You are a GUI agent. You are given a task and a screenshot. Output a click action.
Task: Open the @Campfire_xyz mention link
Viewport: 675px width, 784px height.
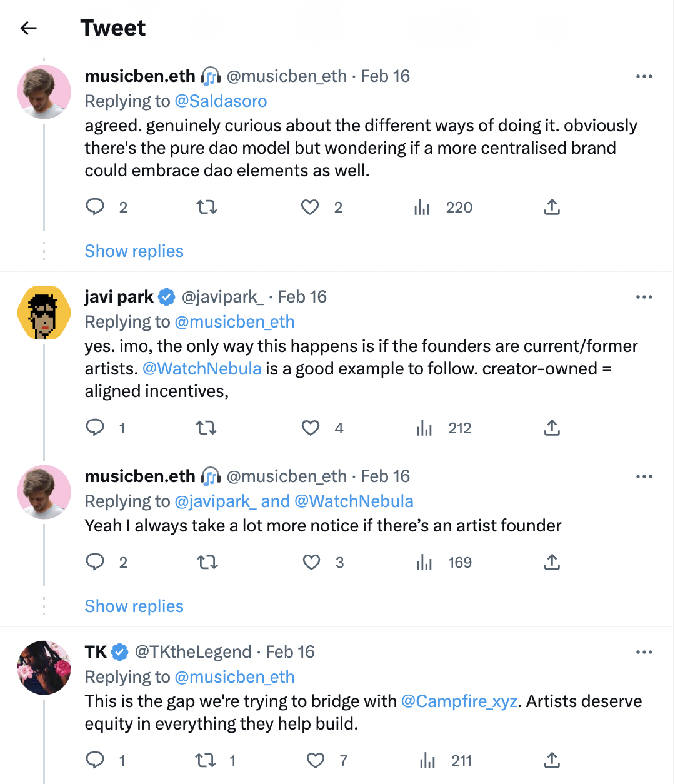tap(459, 701)
